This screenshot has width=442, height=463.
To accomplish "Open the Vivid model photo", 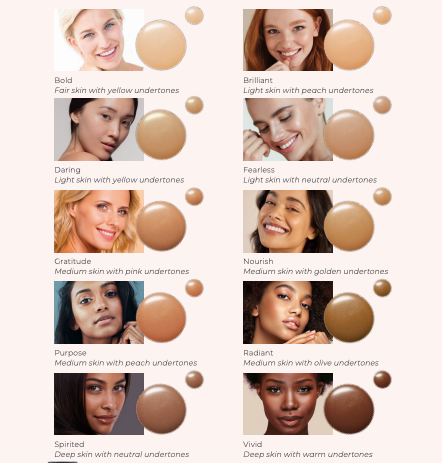I will pyautogui.click(x=288, y=404).
